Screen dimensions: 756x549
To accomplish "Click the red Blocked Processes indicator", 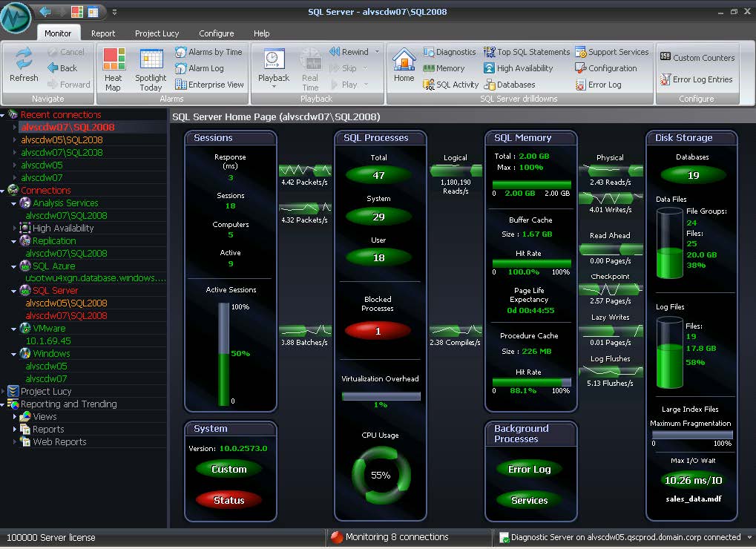I will (x=378, y=331).
